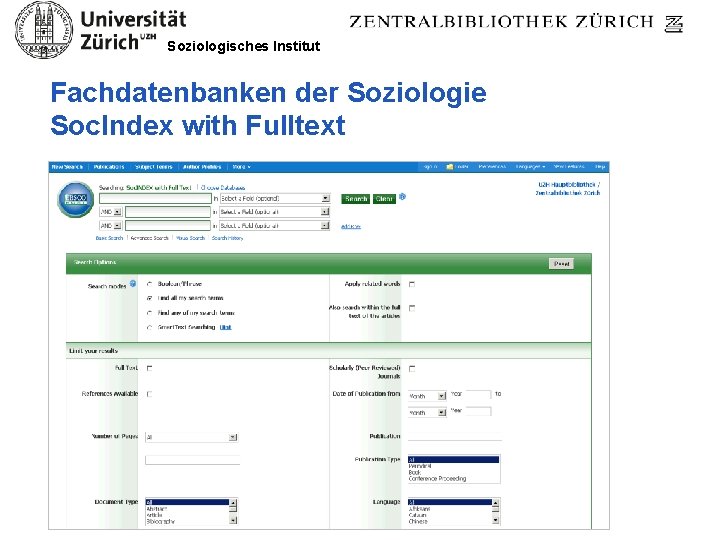The width and height of the screenshot is (720, 540).
Task: Click the Universität Zürich seal logo
Action: (x=44, y=29)
